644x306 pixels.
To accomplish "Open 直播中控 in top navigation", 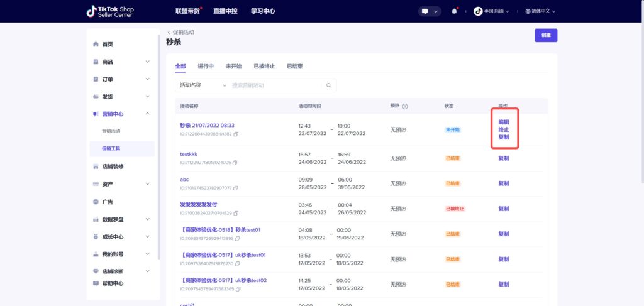I will point(225,11).
